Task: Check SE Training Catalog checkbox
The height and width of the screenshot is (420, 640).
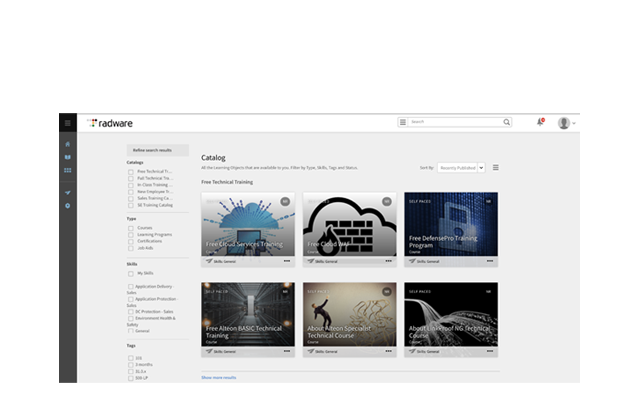Action: 131,205
